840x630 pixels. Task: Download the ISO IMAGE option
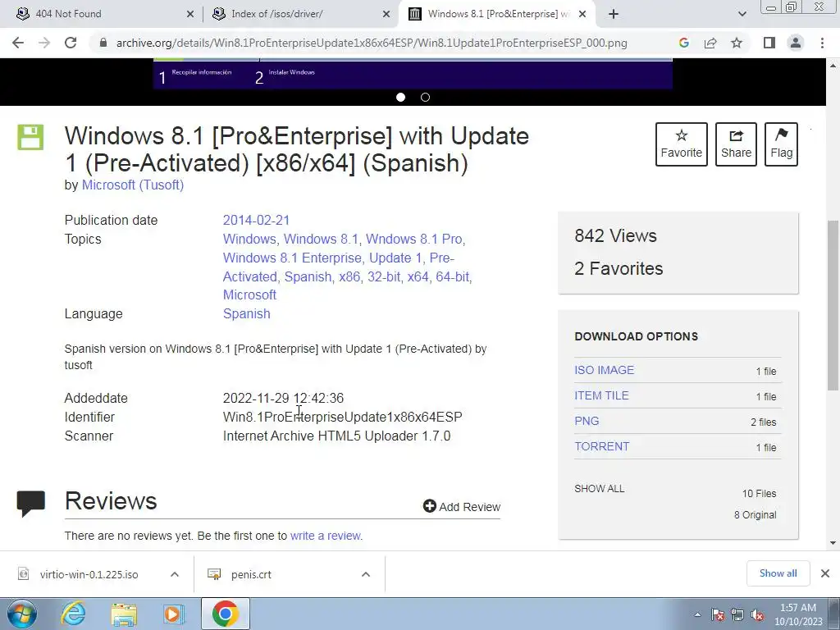(605, 370)
